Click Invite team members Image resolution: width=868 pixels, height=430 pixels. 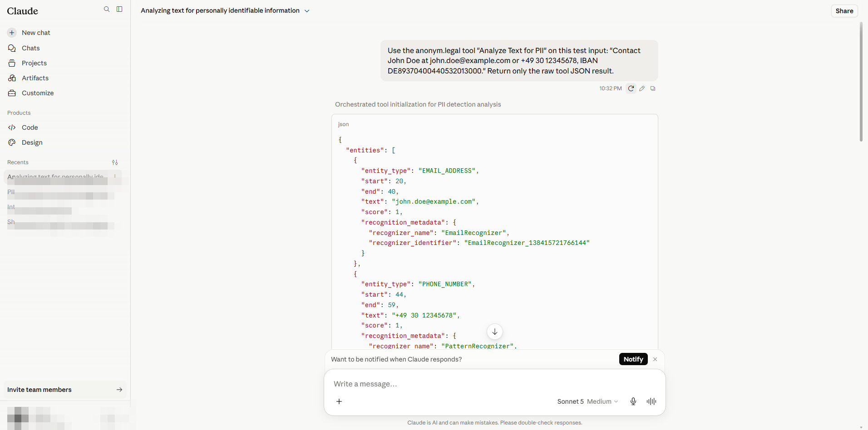click(65, 390)
